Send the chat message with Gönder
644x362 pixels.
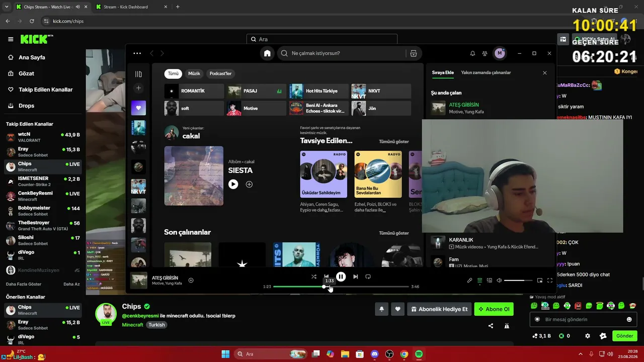click(624, 336)
